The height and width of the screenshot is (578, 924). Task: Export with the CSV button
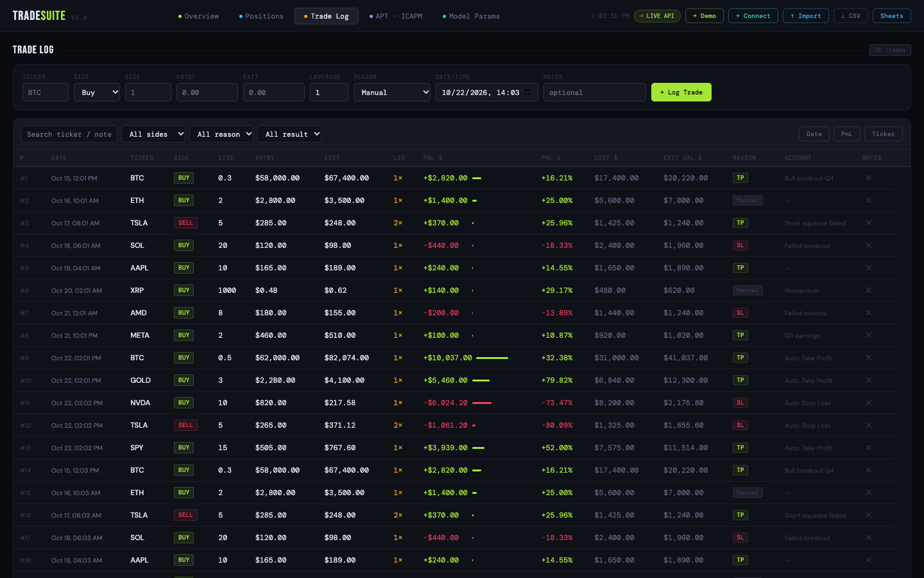851,16
